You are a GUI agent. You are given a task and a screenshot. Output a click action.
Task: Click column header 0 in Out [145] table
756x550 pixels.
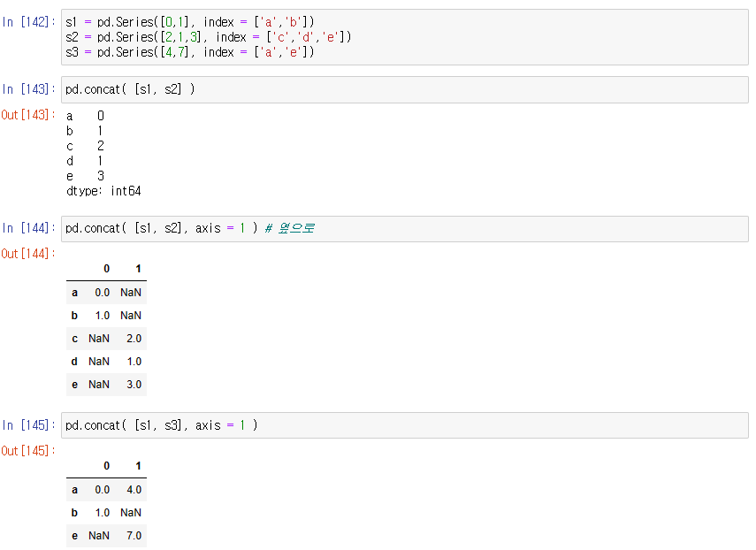(x=107, y=466)
